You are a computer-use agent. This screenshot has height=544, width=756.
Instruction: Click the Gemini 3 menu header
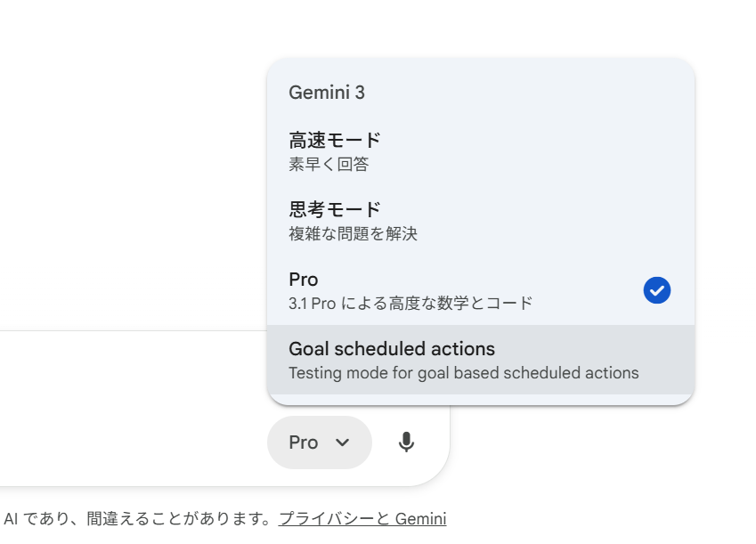(327, 92)
